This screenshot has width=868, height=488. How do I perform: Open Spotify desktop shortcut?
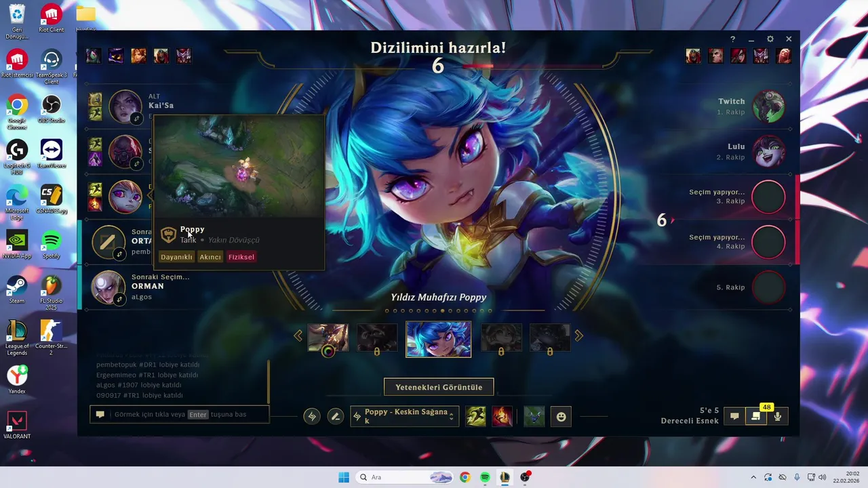(52, 244)
